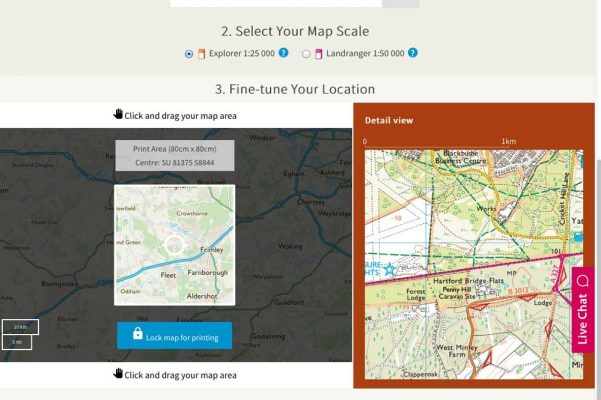
Task: Click the orange Explorer map cover icon
Action: 201,54
